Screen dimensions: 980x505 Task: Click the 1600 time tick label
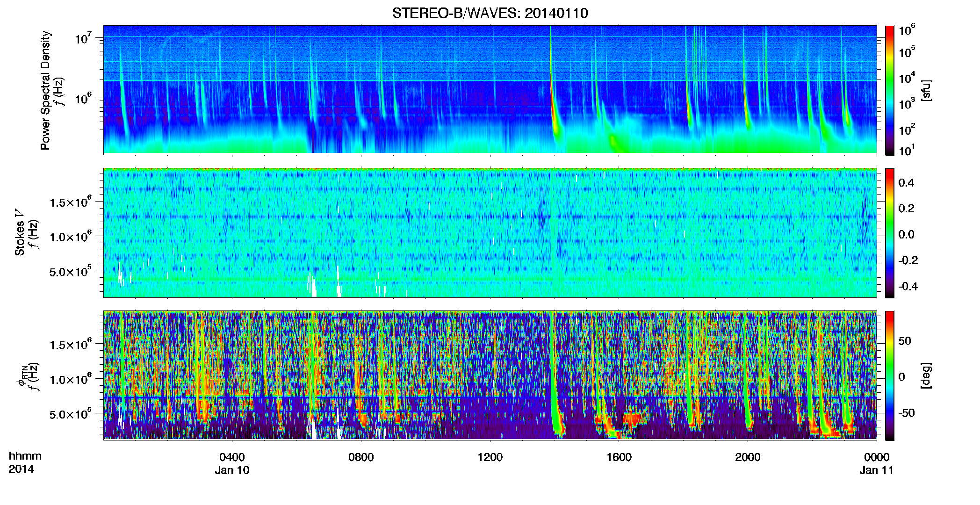619,457
